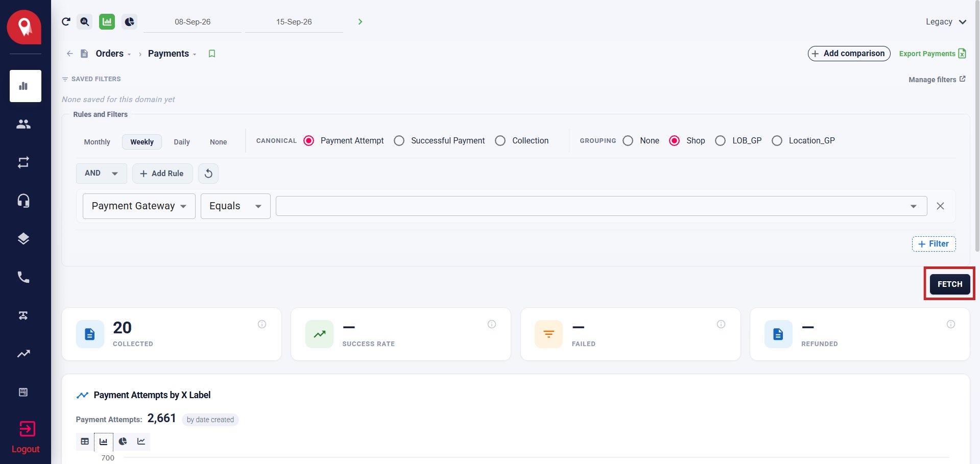
Task: Select the green bar chart toolbar icon
Action: (x=107, y=21)
